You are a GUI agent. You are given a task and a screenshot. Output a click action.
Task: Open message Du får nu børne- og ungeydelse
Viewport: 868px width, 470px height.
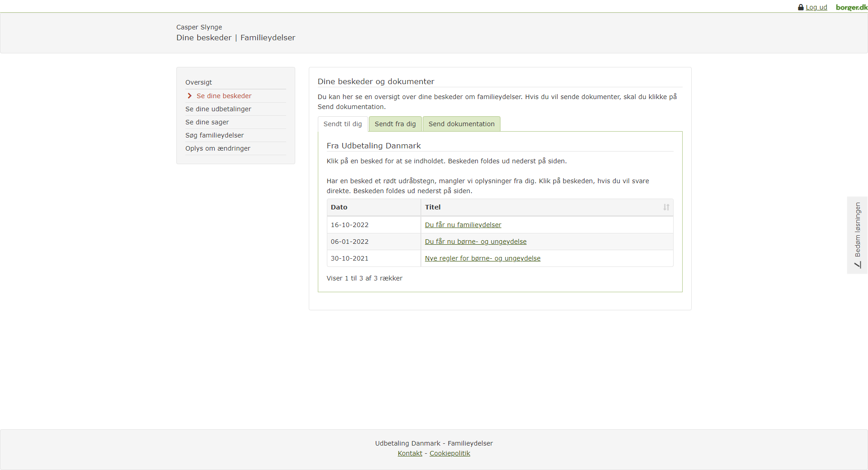pos(475,242)
